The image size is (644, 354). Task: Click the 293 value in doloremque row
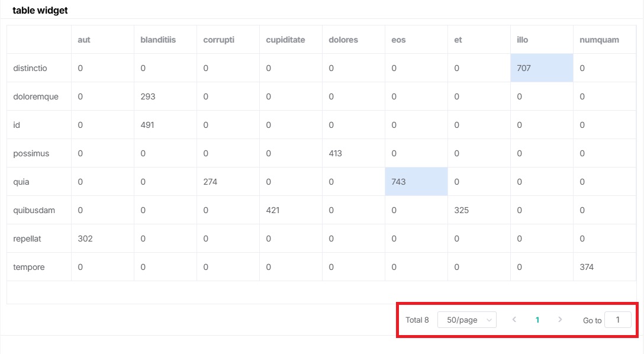tap(148, 96)
